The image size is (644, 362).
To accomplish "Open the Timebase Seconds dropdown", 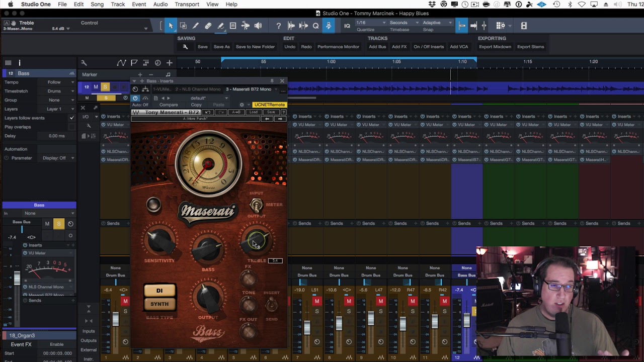I will tap(404, 23).
